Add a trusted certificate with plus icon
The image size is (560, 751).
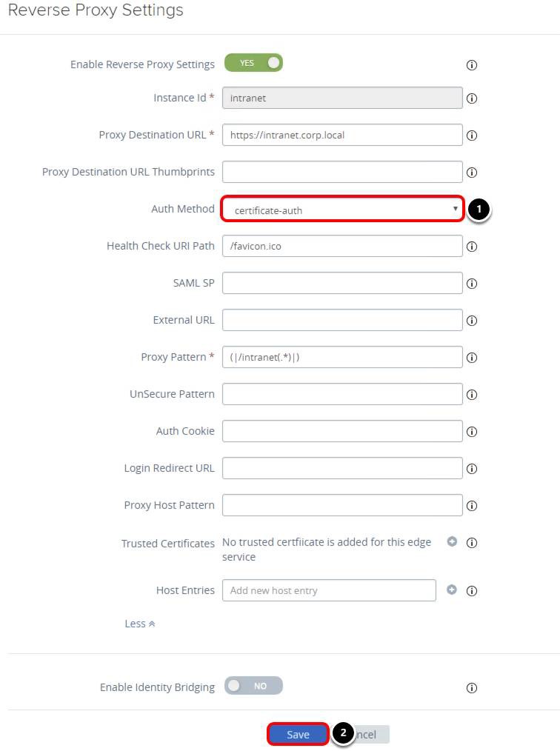452,541
